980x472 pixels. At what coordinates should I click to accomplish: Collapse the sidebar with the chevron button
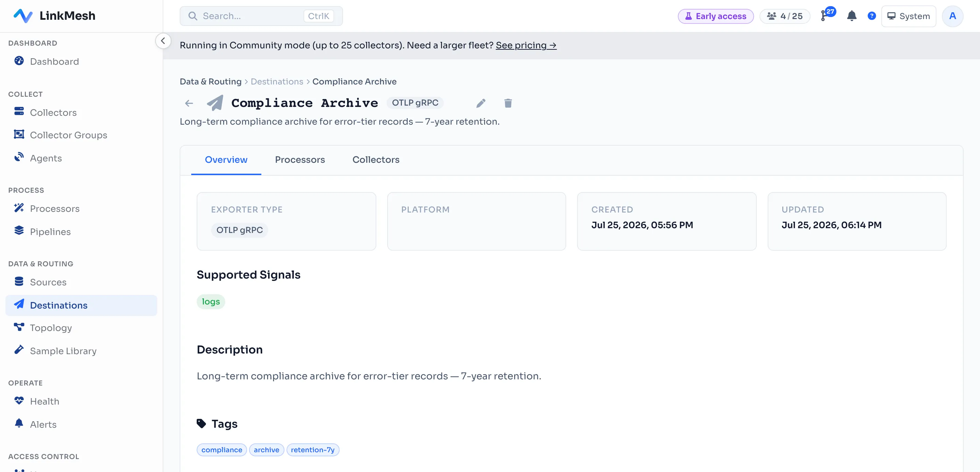pyautogui.click(x=163, y=41)
